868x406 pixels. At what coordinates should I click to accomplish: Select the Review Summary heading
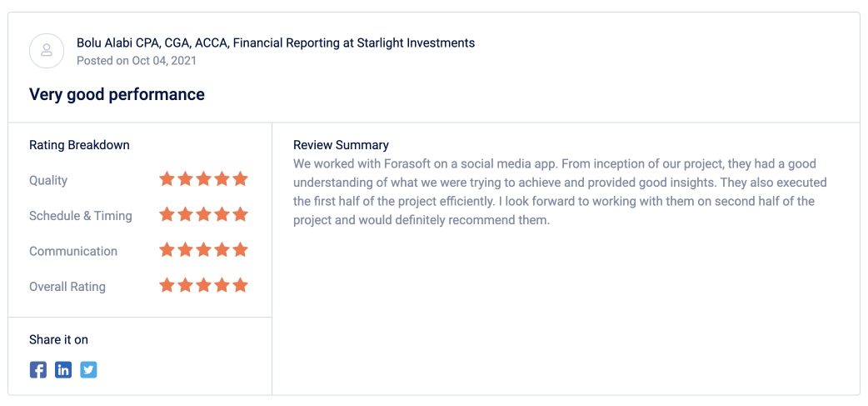pyautogui.click(x=341, y=145)
